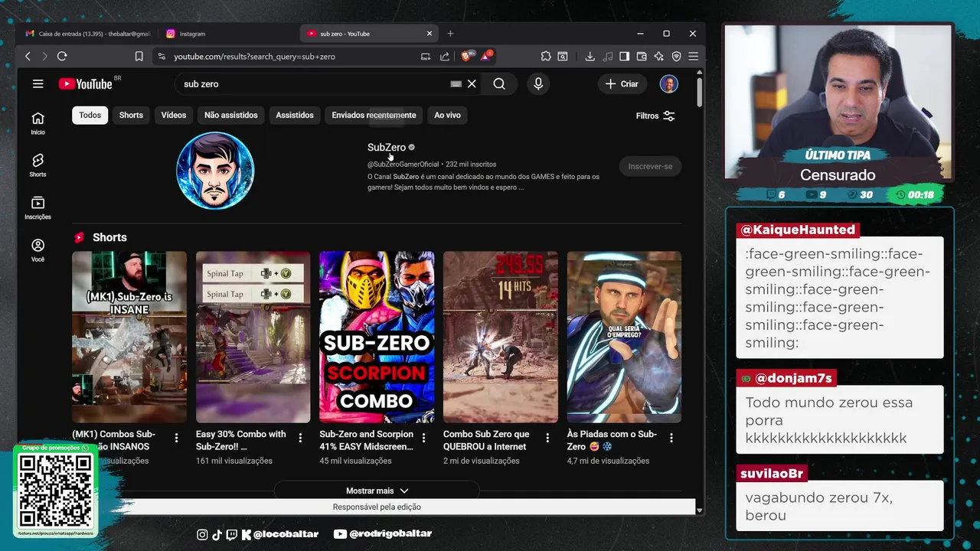This screenshot has height=551, width=980.
Task: Open the YouTube hamburger guide menu
Action: tap(38, 84)
